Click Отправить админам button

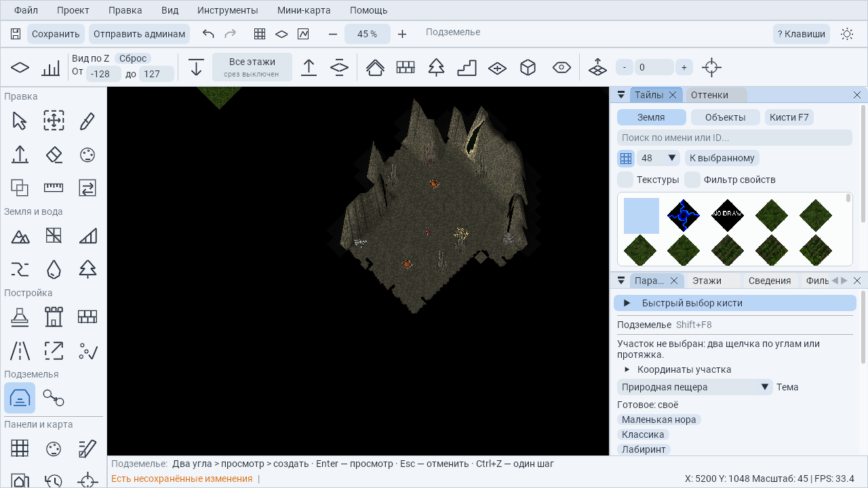tap(139, 34)
